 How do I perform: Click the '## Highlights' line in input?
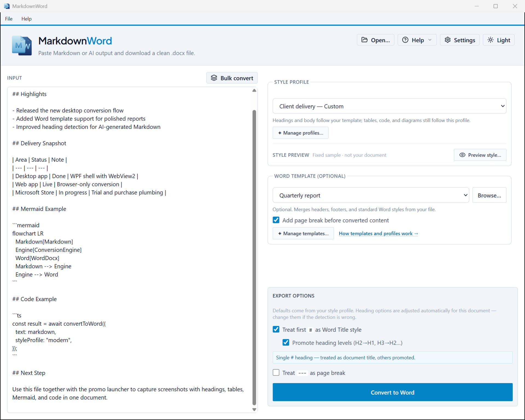point(30,94)
